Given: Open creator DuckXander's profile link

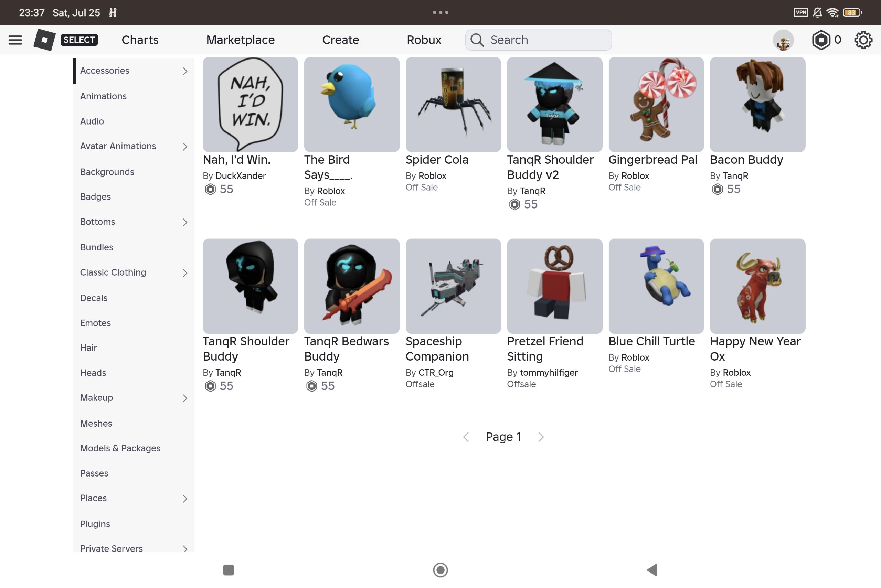Looking at the screenshot, I should pos(241,175).
